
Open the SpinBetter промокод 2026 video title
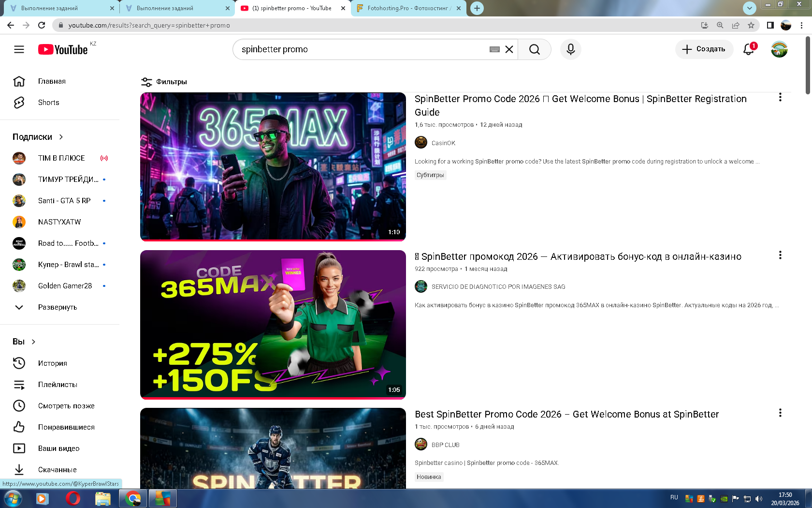578,256
